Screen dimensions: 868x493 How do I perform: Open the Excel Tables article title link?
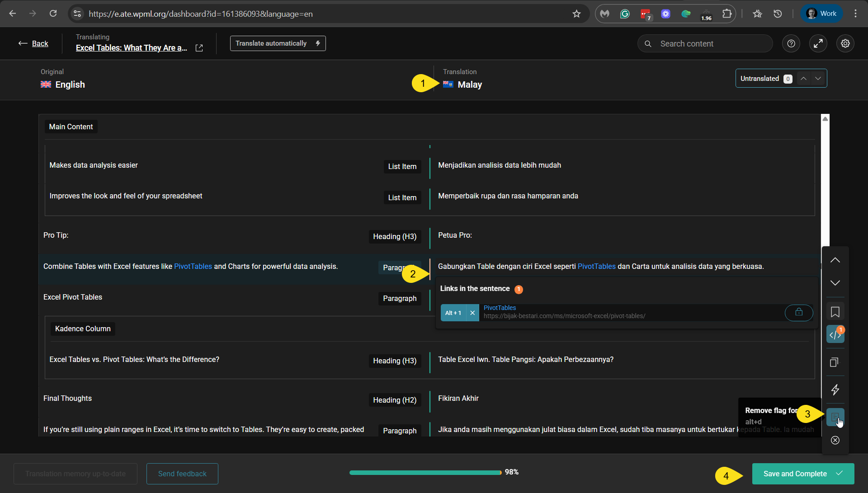131,48
